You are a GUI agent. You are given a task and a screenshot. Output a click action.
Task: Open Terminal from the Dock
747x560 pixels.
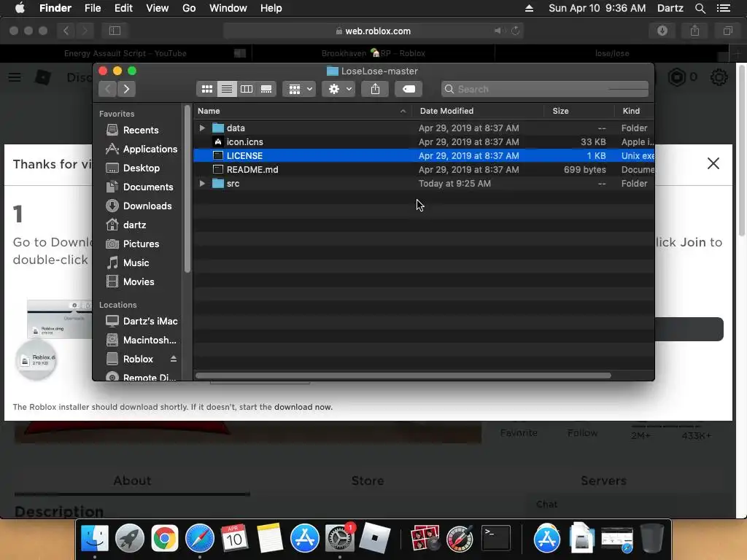[496, 539]
